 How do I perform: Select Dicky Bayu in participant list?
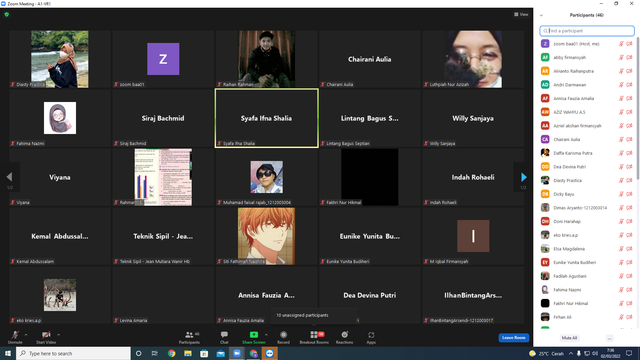click(587, 194)
